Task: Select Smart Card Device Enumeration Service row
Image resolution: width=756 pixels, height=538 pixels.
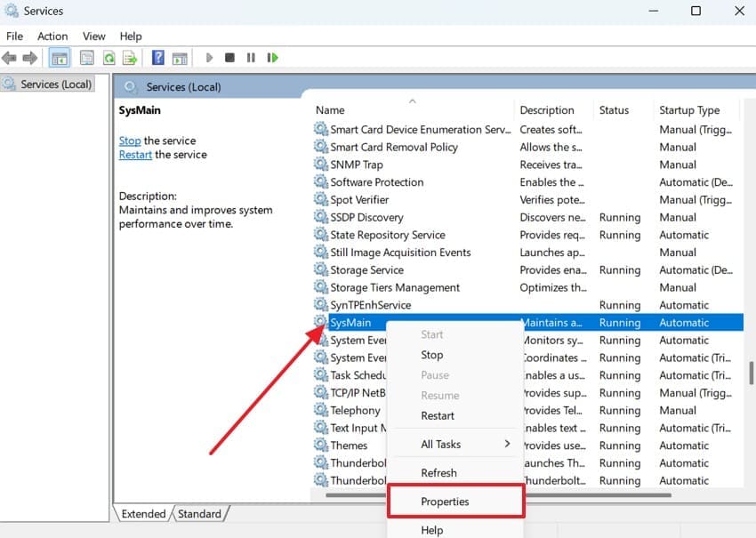Action: coord(527,129)
